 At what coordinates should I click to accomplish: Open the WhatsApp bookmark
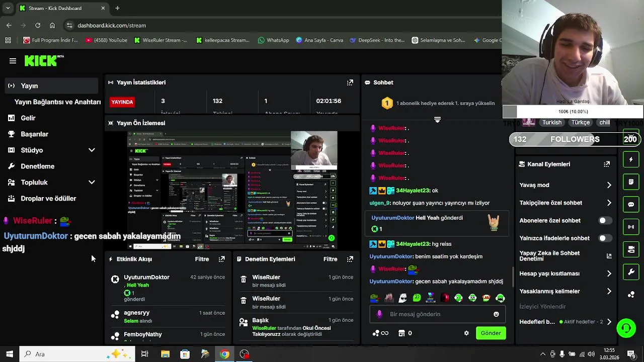[273, 40]
